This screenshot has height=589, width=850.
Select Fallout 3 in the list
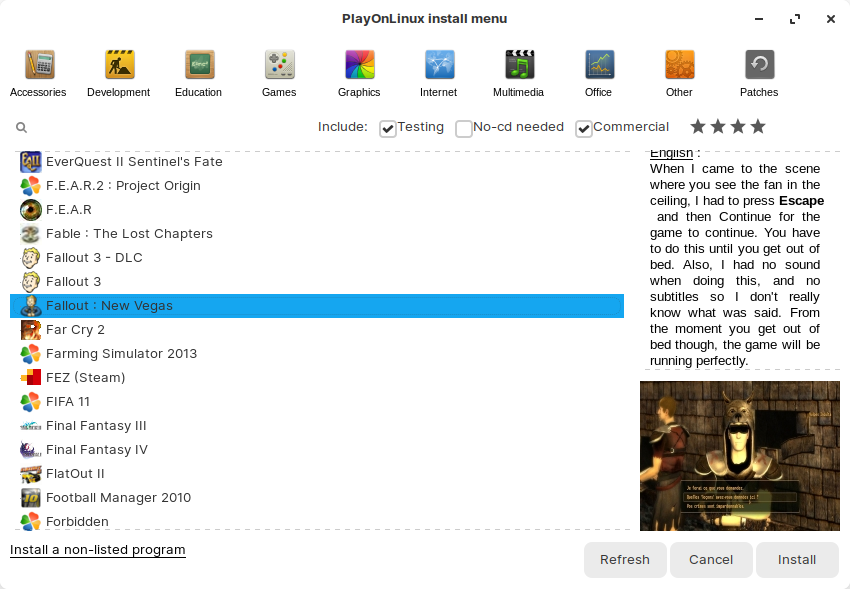pos(75,281)
